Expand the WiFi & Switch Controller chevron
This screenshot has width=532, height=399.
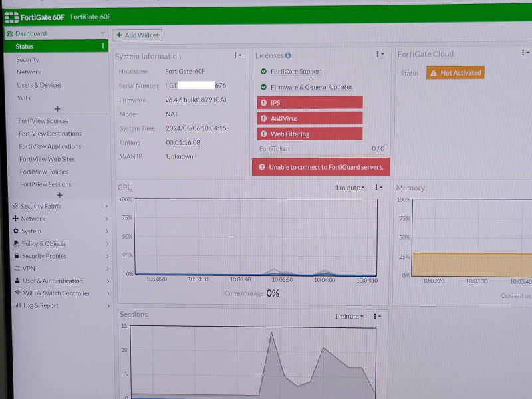tap(108, 293)
